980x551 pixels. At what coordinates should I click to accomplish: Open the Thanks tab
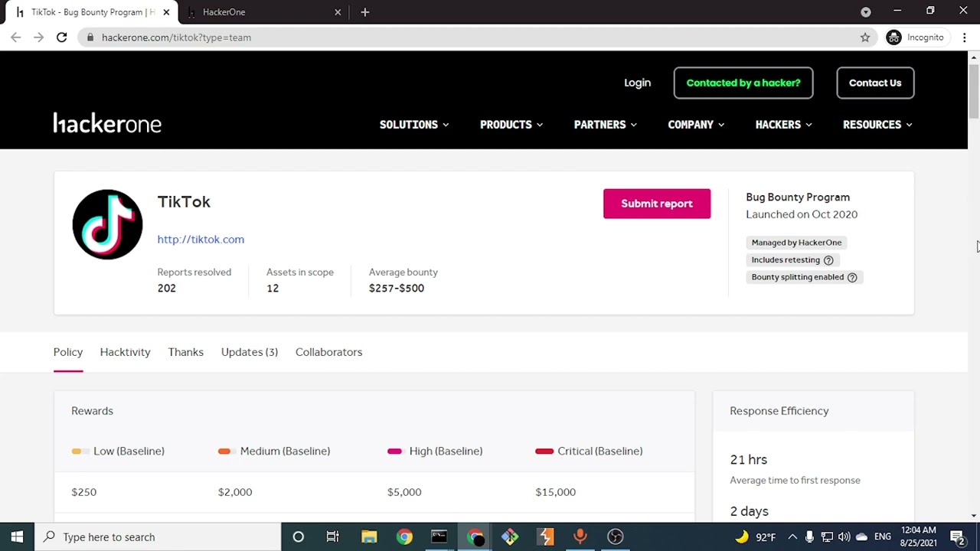point(186,352)
